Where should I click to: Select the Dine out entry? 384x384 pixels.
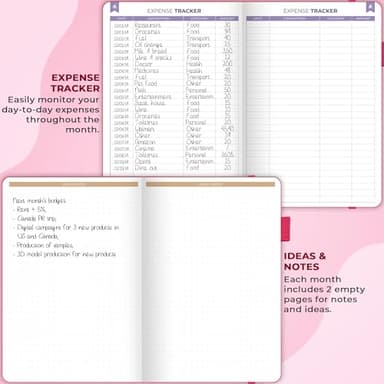tap(146, 168)
